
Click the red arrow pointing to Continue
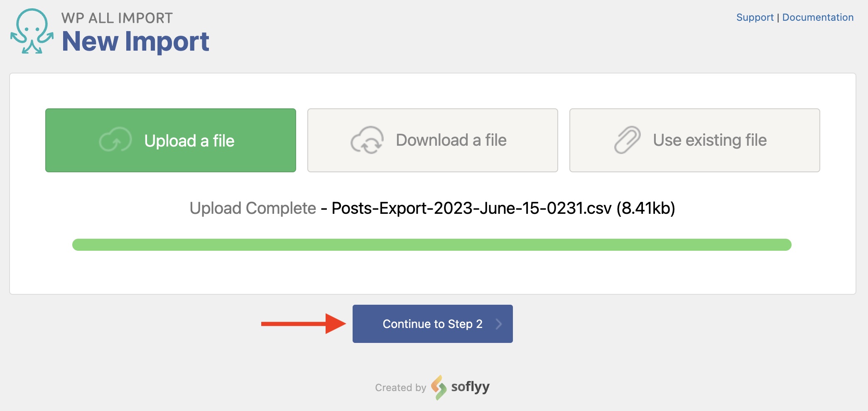pyautogui.click(x=303, y=324)
